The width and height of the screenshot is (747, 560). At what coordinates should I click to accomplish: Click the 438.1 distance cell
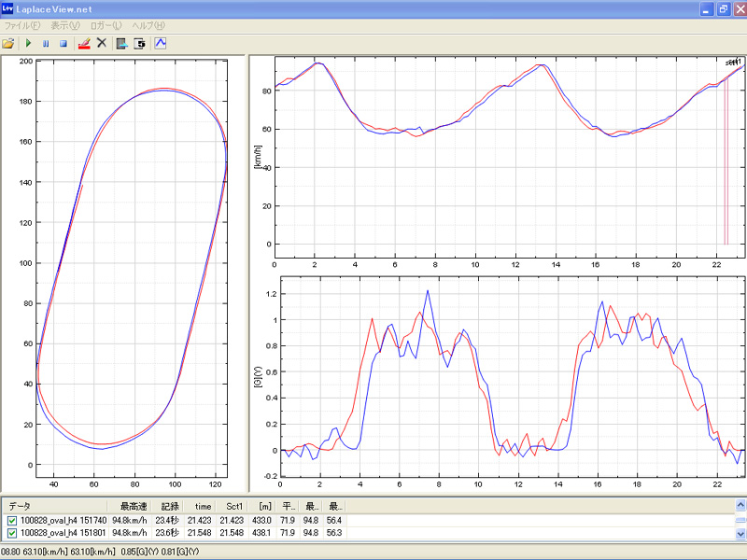261,533
